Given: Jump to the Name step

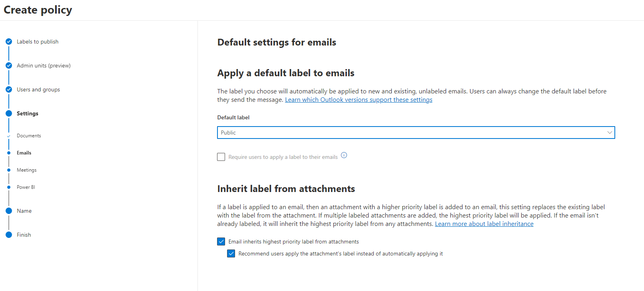Looking at the screenshot, I should (24, 211).
